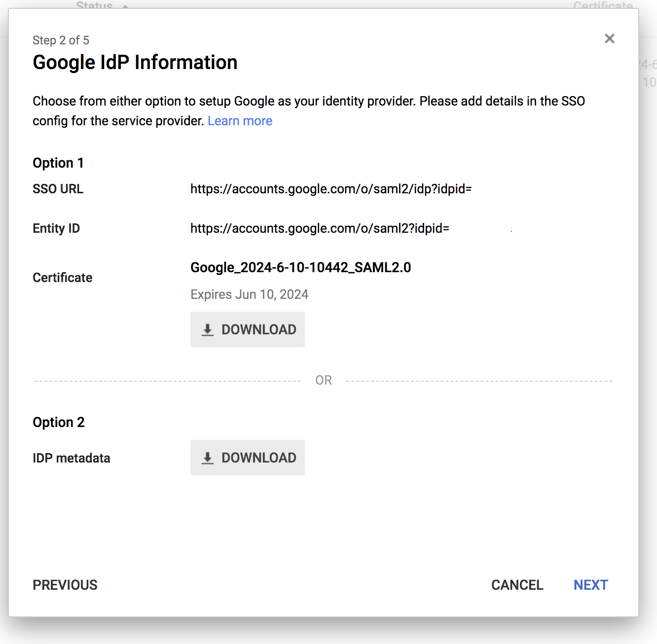Click the Entity ID URL value
657x644 pixels.
(x=320, y=228)
